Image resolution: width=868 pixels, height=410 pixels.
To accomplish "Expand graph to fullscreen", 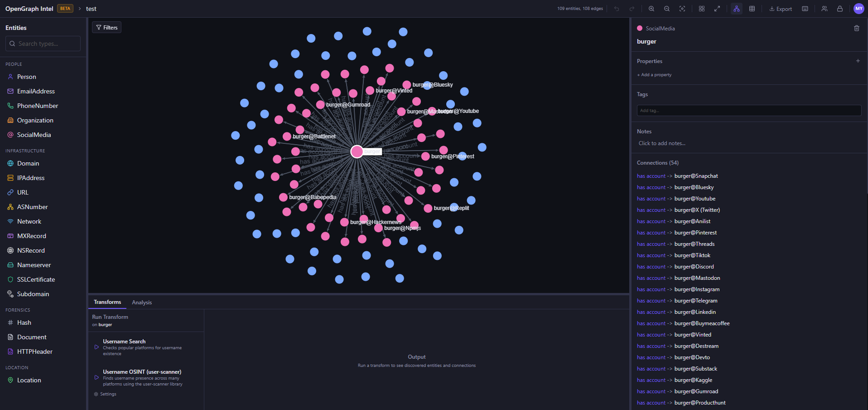I will pyautogui.click(x=717, y=9).
